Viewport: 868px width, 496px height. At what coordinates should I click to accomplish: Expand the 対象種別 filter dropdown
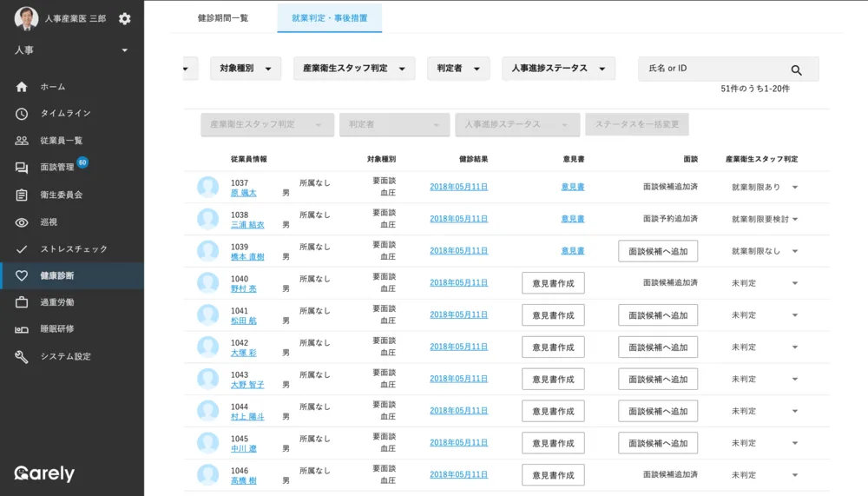tap(245, 69)
